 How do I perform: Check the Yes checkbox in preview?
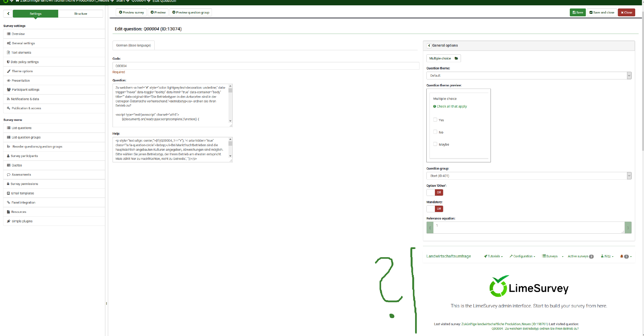[435, 120]
